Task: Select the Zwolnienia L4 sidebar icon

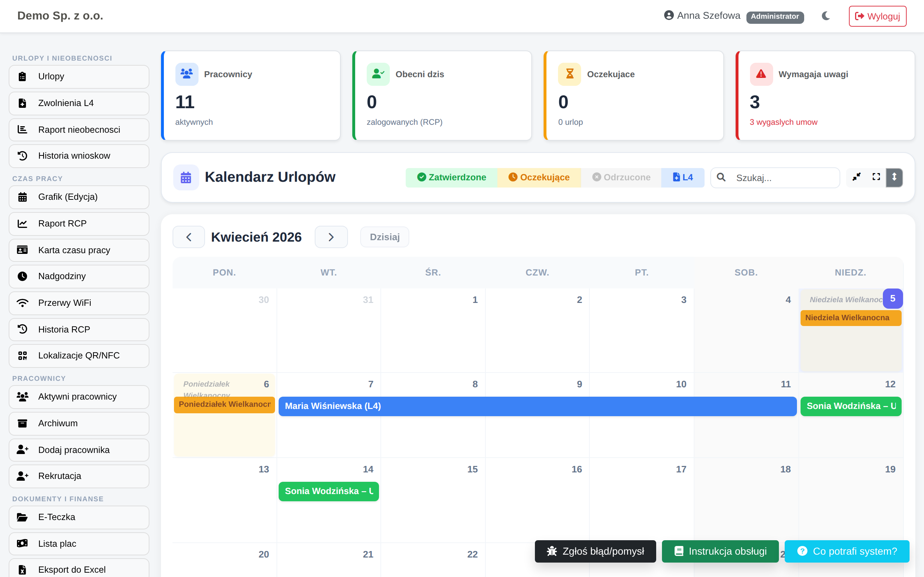Action: [22, 103]
